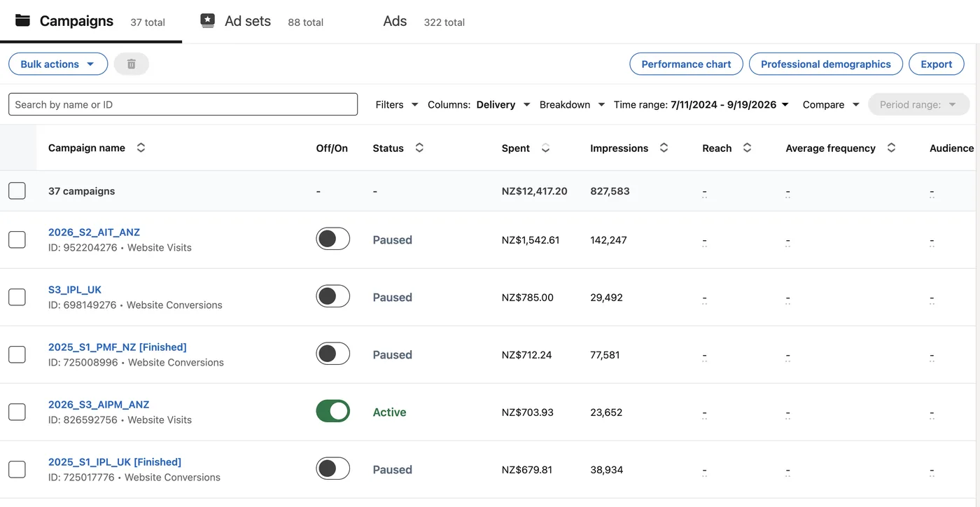Open the Bulk actions dropdown
Image resolution: width=980 pixels, height=507 pixels.
(x=58, y=64)
